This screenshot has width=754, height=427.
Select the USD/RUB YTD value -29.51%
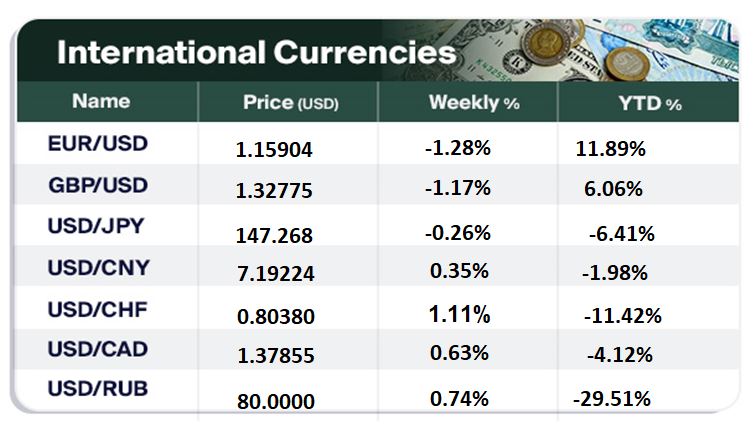pyautogui.click(x=612, y=398)
